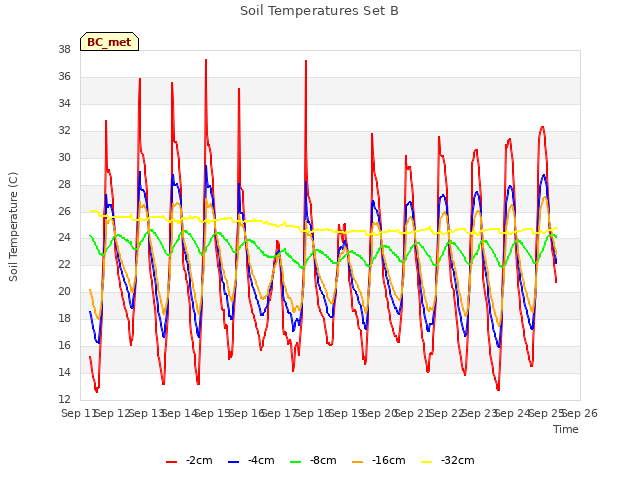Click the y-axis tick label 14
640x480 pixels.
coord(64,372)
